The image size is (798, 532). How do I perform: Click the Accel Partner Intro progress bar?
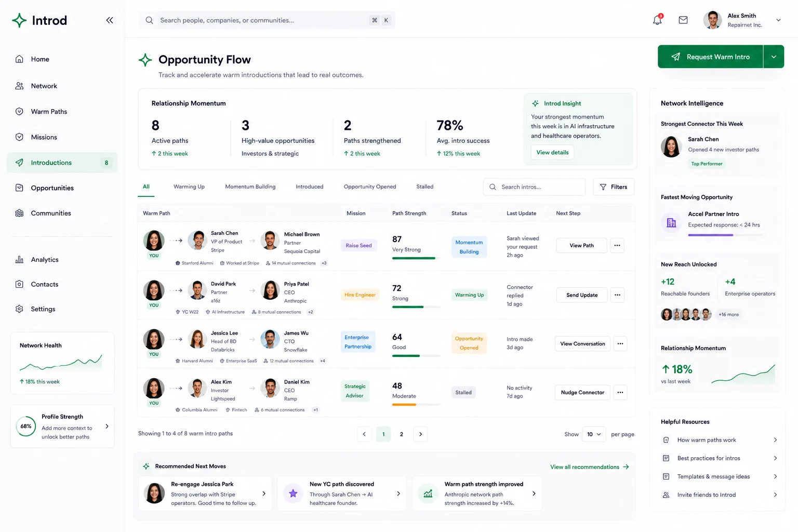[x=725, y=235]
